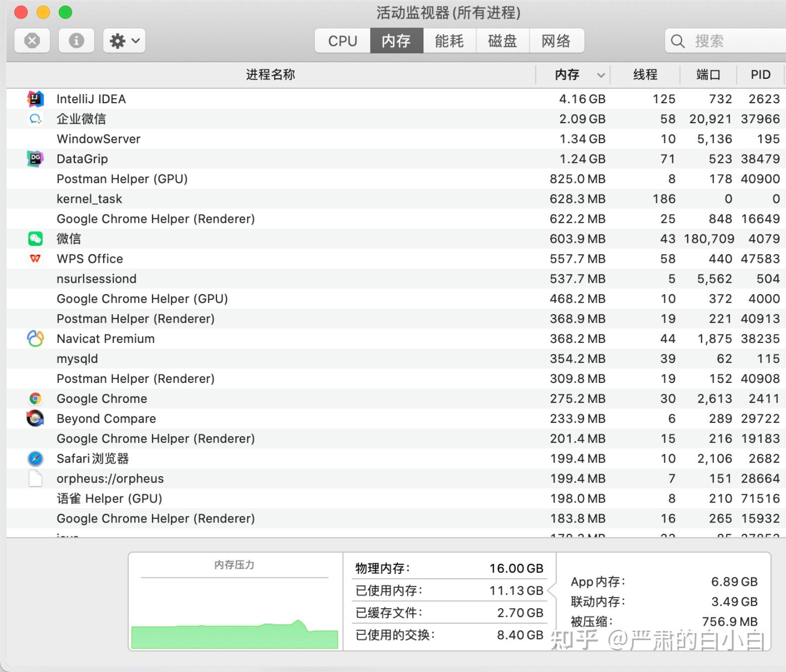786x672 pixels.
Task: Open the gear actions dropdown menu
Action: (124, 40)
